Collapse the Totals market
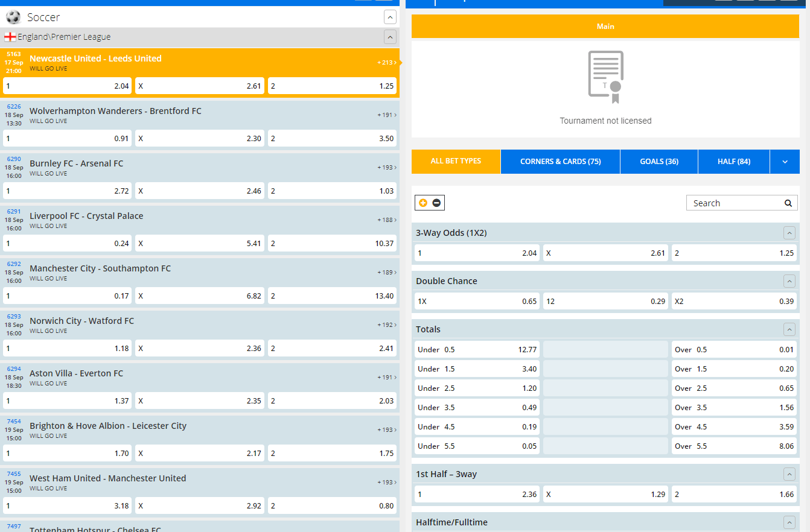This screenshot has height=532, width=810. [789, 329]
